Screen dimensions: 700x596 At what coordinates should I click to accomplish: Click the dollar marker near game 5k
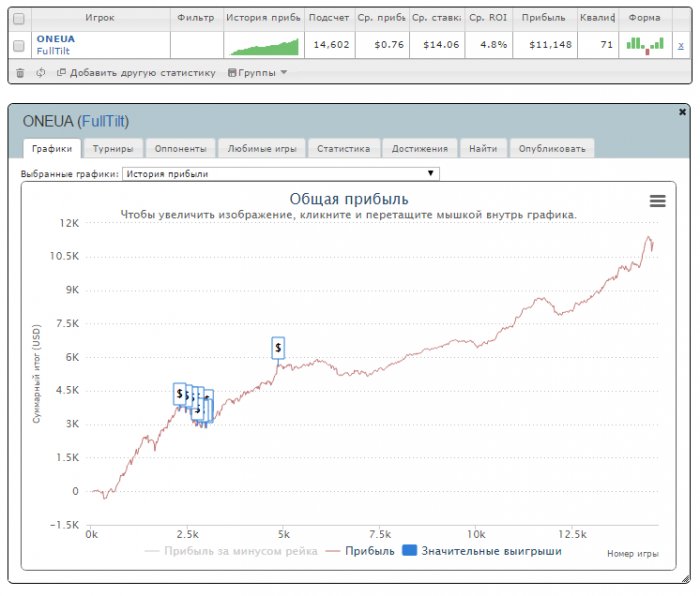click(x=278, y=348)
